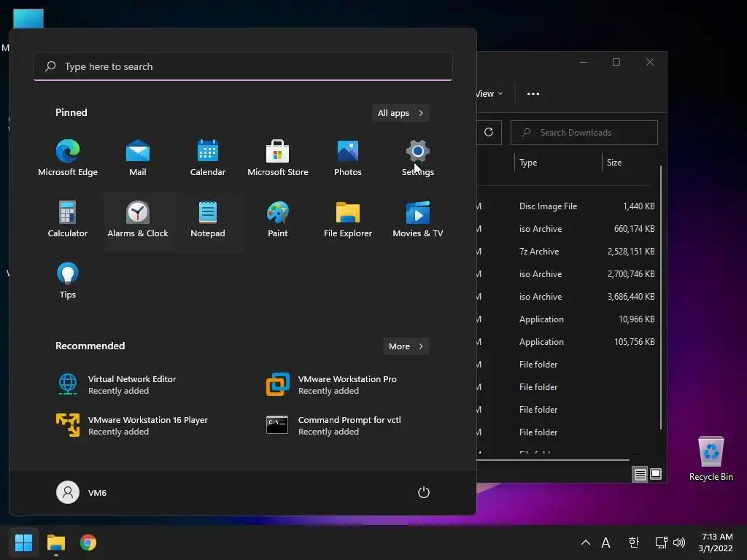Select the iso Archive row sized 2,700,746 KB
Screen dimensions: 747x560
pos(567,274)
